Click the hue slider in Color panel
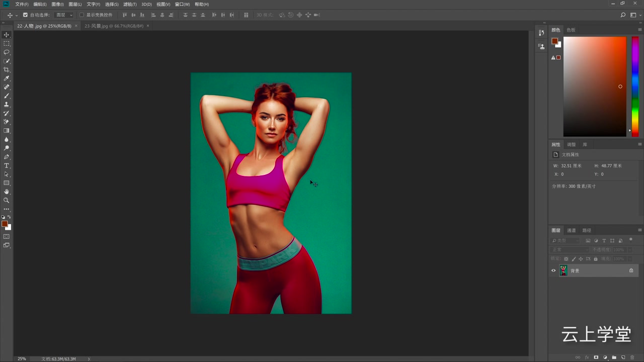Screen dimensions: 644x362 635,86
